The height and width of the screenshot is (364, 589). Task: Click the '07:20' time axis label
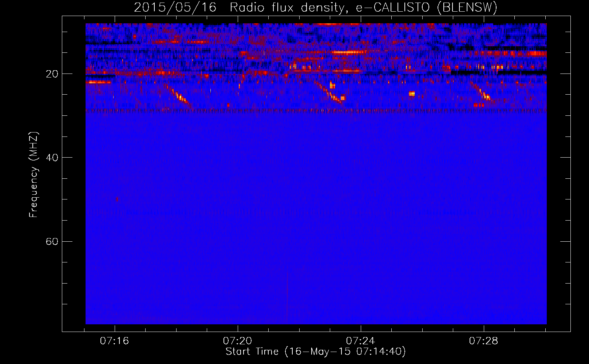[x=238, y=341]
